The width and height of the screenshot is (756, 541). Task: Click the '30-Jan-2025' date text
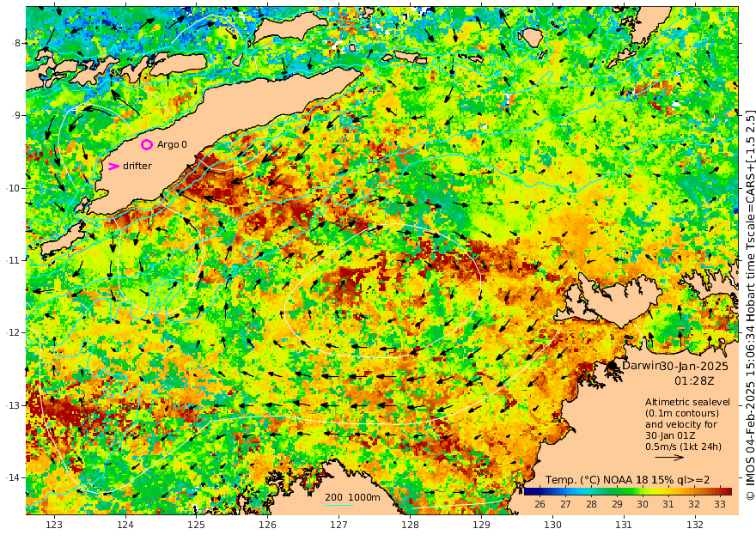[x=694, y=366]
